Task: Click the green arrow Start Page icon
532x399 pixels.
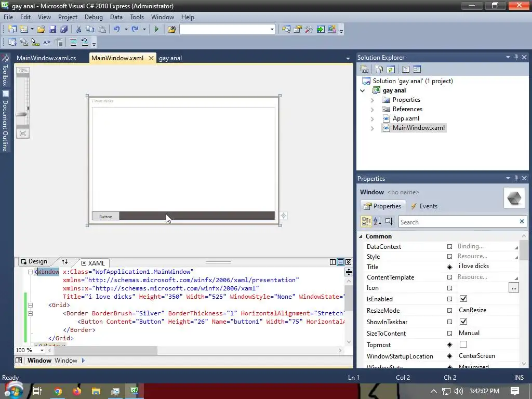Action: [320, 30]
